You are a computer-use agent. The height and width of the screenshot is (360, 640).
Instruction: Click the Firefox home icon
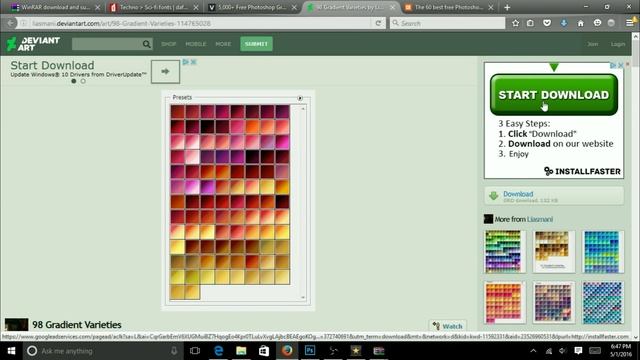coord(580,23)
